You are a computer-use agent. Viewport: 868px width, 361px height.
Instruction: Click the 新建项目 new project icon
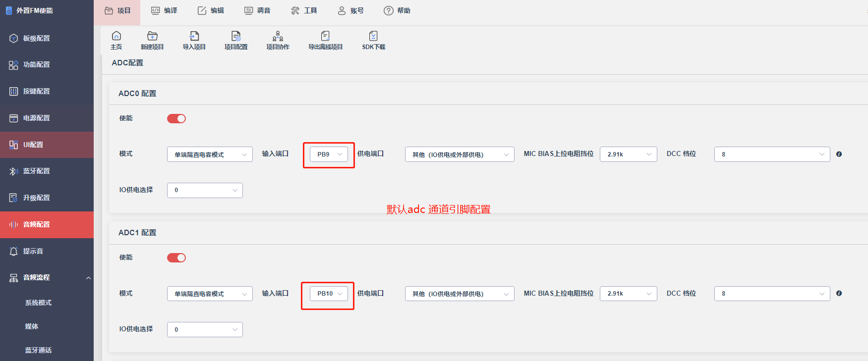click(x=152, y=40)
